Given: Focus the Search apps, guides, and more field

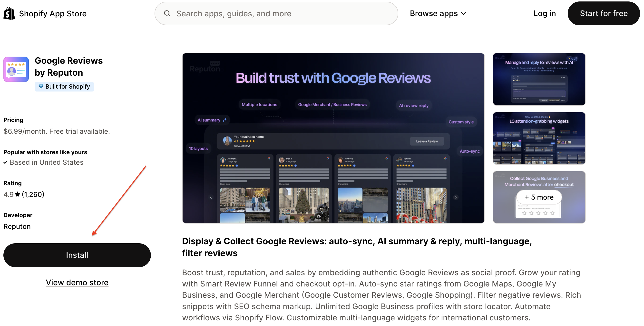Looking at the screenshot, I should pos(276,13).
